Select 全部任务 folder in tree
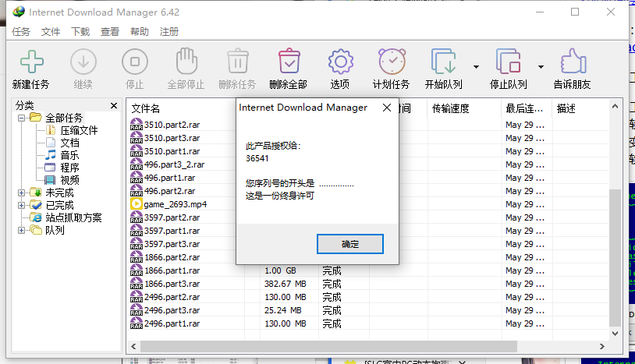 64,118
